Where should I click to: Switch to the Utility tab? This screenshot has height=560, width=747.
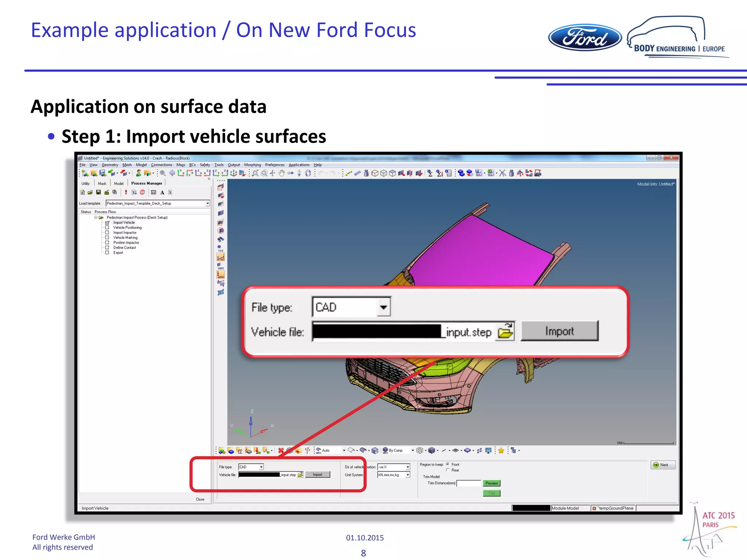(x=86, y=183)
